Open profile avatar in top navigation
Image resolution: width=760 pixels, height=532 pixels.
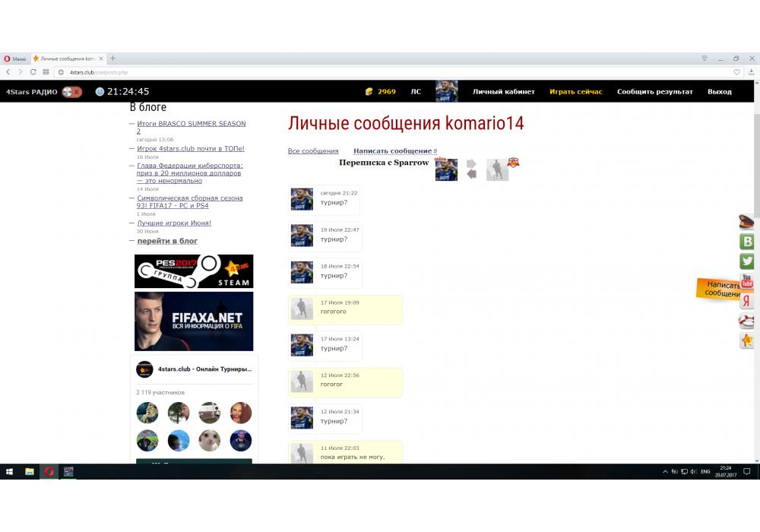(x=446, y=91)
